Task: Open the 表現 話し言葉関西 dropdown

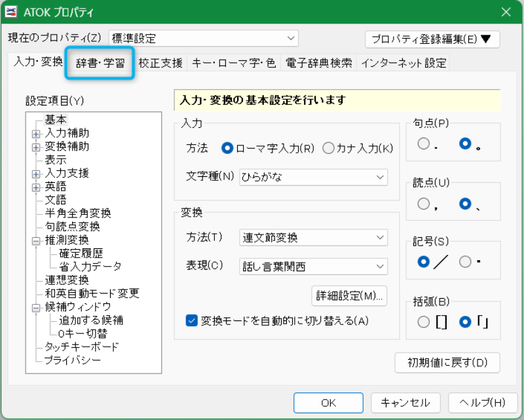Action: [x=313, y=267]
